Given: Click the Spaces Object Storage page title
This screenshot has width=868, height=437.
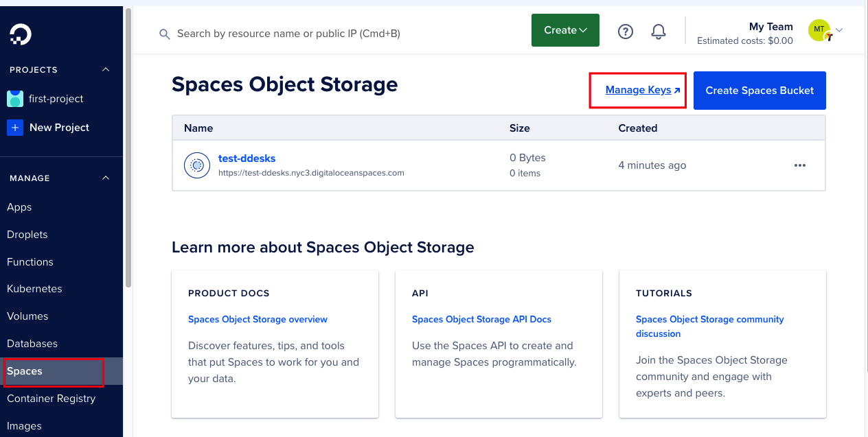Looking at the screenshot, I should pos(285,84).
